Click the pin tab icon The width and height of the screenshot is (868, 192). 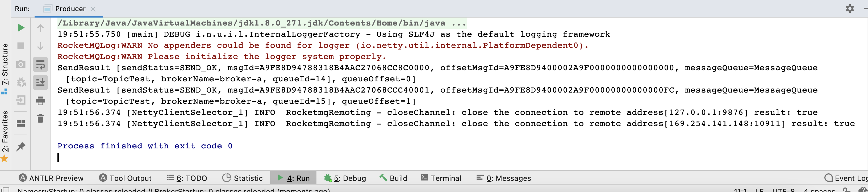21,147
